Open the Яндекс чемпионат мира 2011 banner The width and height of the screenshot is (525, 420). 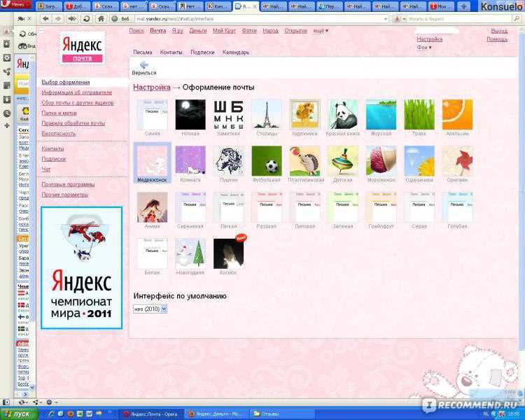click(x=82, y=267)
